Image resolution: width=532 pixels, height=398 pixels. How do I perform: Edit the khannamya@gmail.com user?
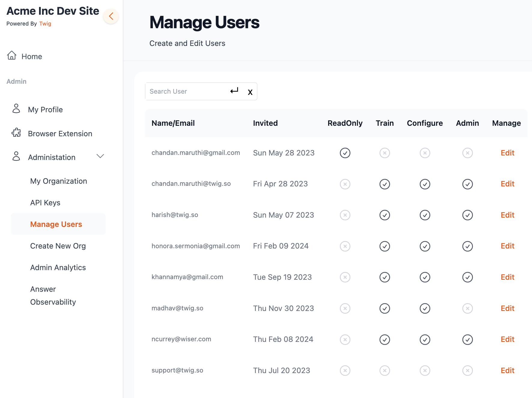(x=507, y=277)
